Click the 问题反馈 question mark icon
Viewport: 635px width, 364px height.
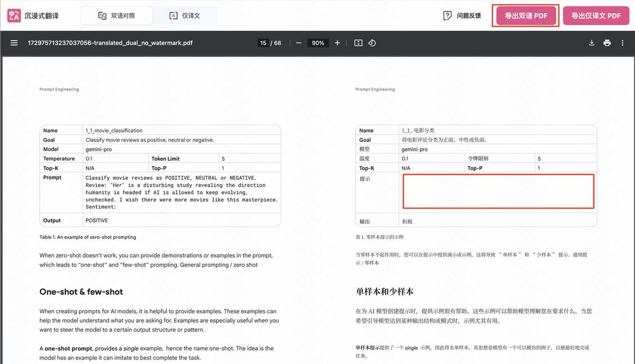click(x=447, y=16)
